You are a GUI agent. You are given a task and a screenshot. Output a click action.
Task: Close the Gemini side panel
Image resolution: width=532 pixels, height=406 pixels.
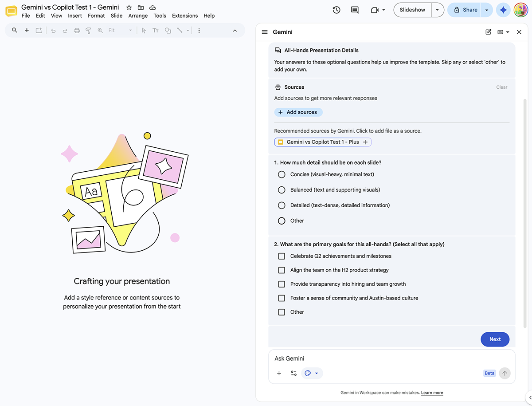[x=519, y=32]
